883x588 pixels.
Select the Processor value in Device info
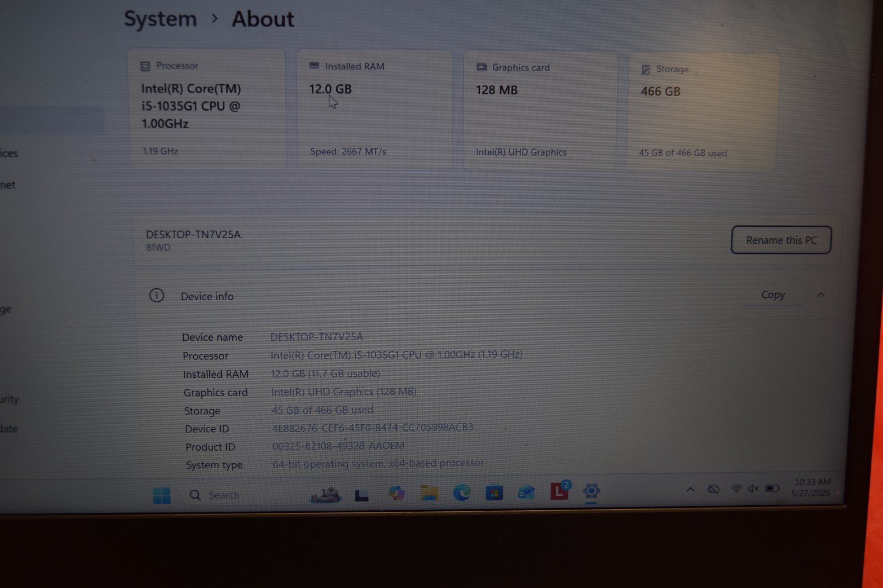[x=396, y=355]
